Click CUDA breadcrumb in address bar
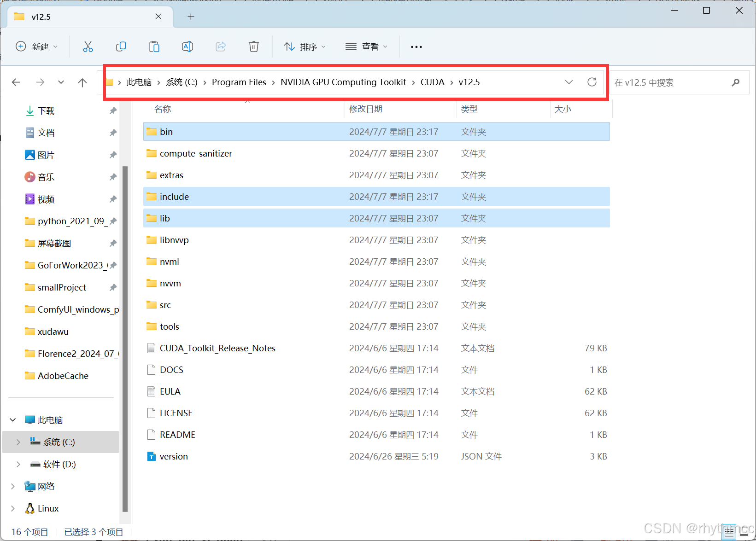This screenshot has height=541, width=756. (x=433, y=82)
